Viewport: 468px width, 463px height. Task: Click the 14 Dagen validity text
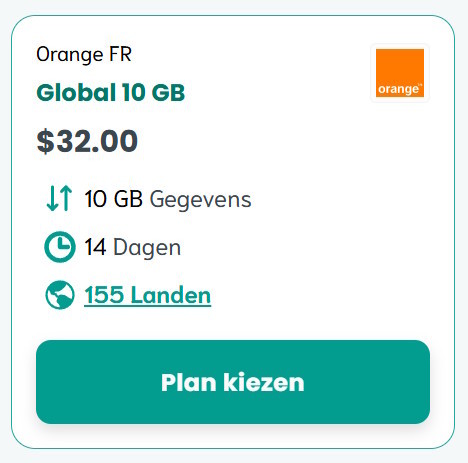(x=133, y=248)
